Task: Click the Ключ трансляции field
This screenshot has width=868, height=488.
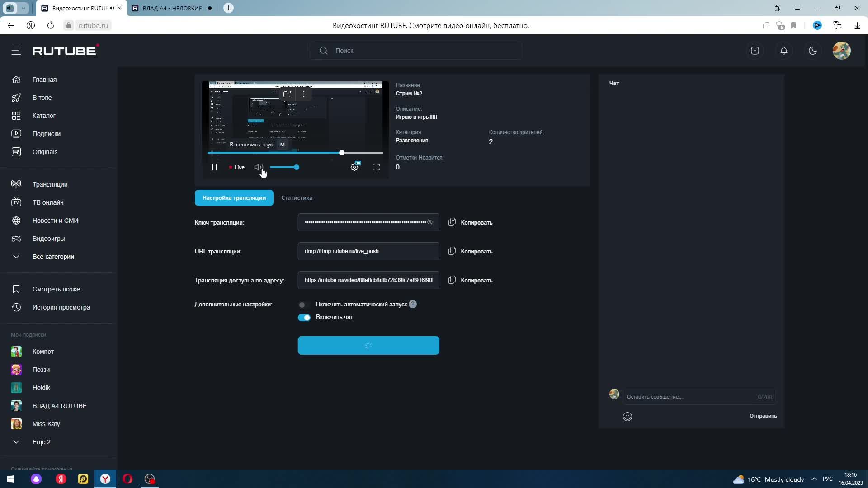Action: tap(368, 222)
